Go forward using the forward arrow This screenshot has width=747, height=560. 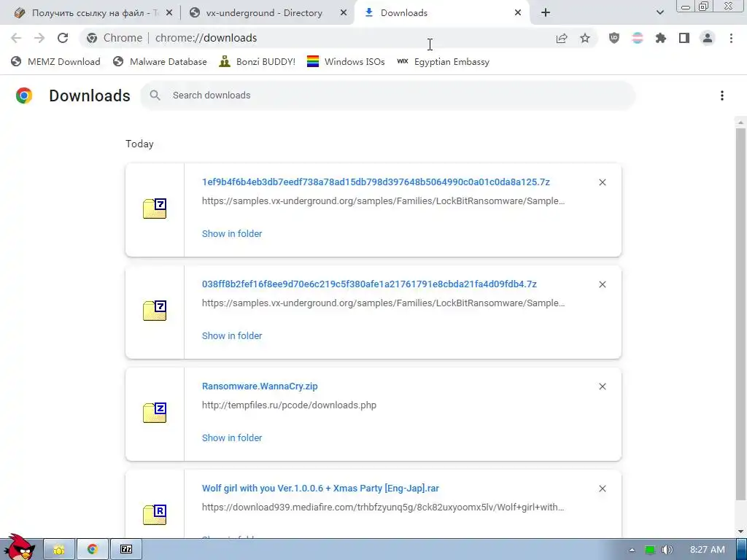[39, 38]
